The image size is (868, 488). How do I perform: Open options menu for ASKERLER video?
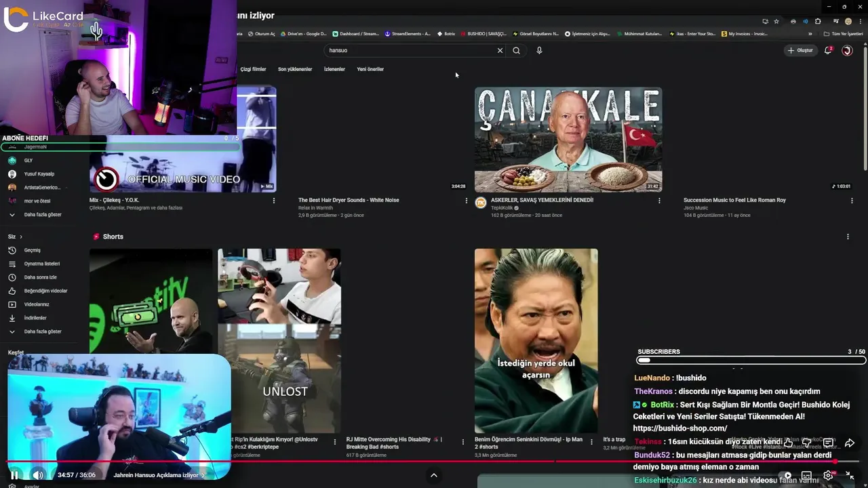coord(659,201)
